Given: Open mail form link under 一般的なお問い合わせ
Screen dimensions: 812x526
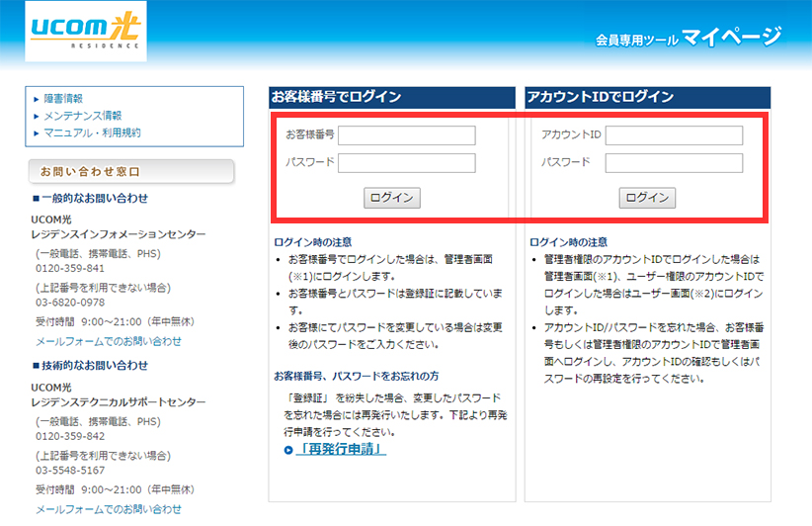Looking at the screenshot, I should coord(109,341).
